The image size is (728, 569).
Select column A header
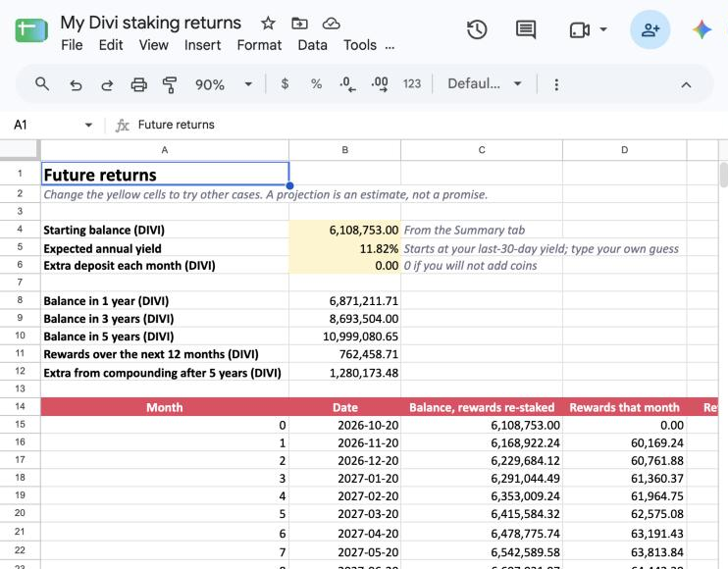[165, 150]
